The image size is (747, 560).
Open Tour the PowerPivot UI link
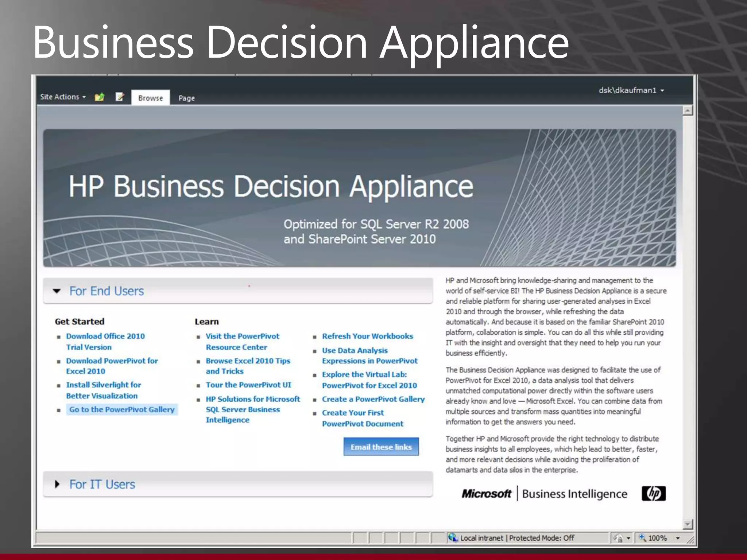point(248,385)
